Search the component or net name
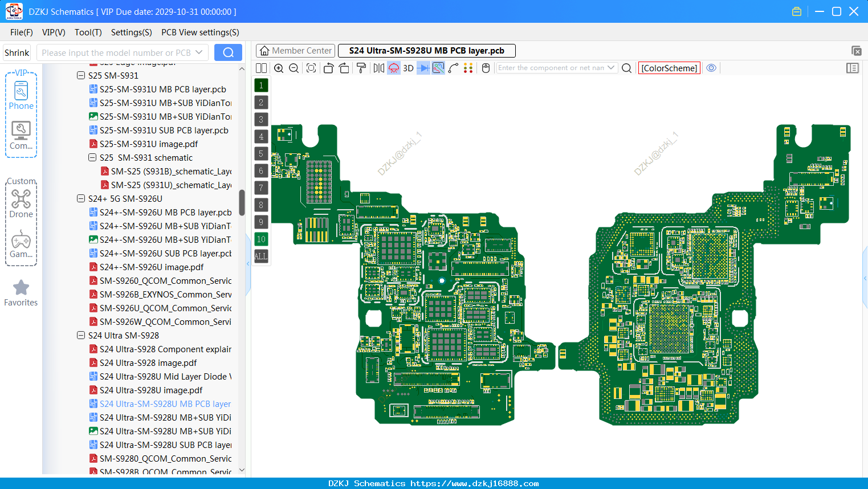The width and height of the screenshot is (868, 489). point(626,68)
